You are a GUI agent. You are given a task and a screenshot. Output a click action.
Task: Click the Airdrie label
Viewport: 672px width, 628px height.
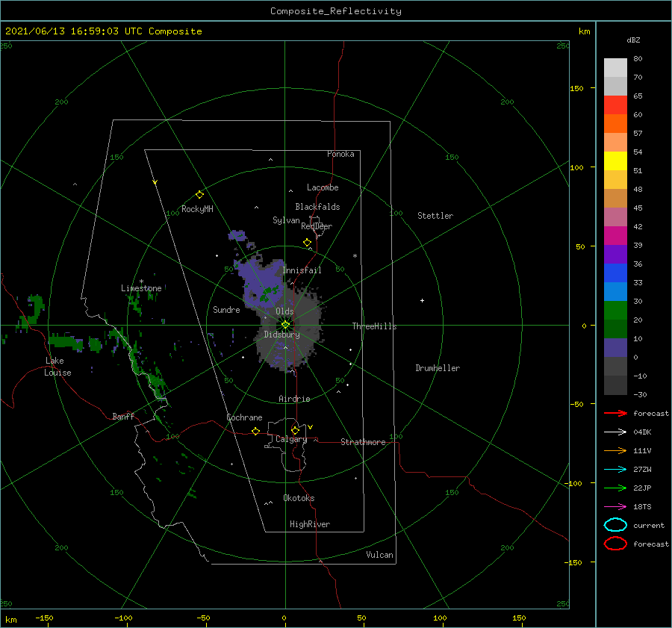pyautogui.click(x=294, y=399)
